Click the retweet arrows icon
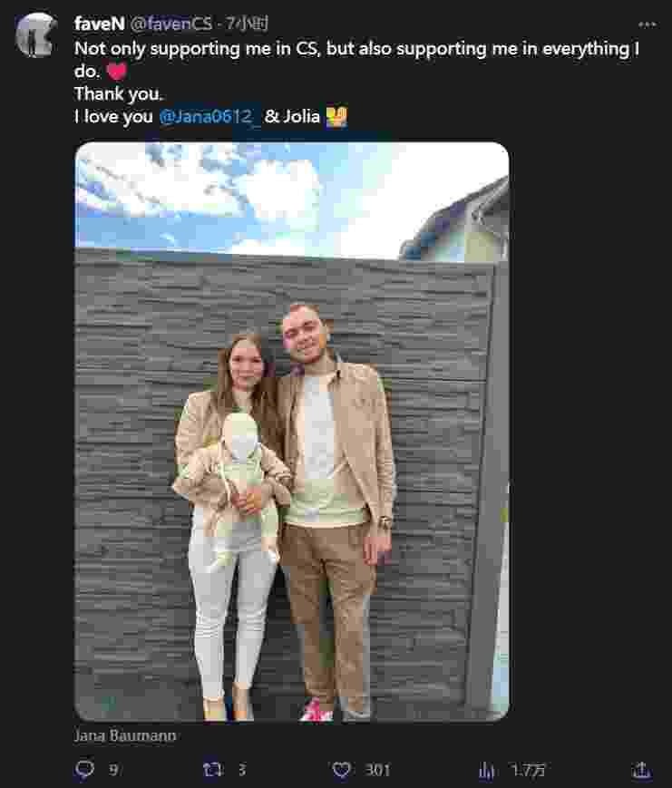This screenshot has height=788, width=672. pyautogui.click(x=212, y=769)
